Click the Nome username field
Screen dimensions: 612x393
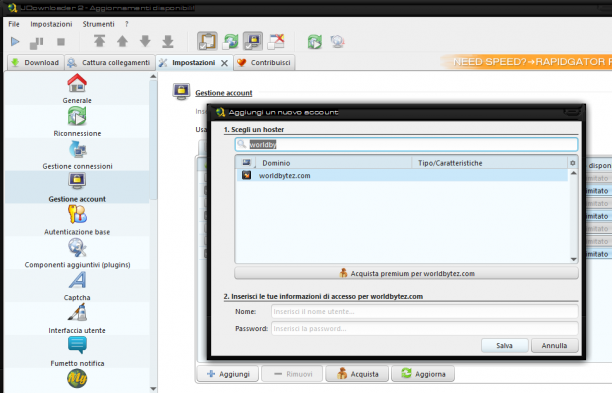(x=425, y=311)
